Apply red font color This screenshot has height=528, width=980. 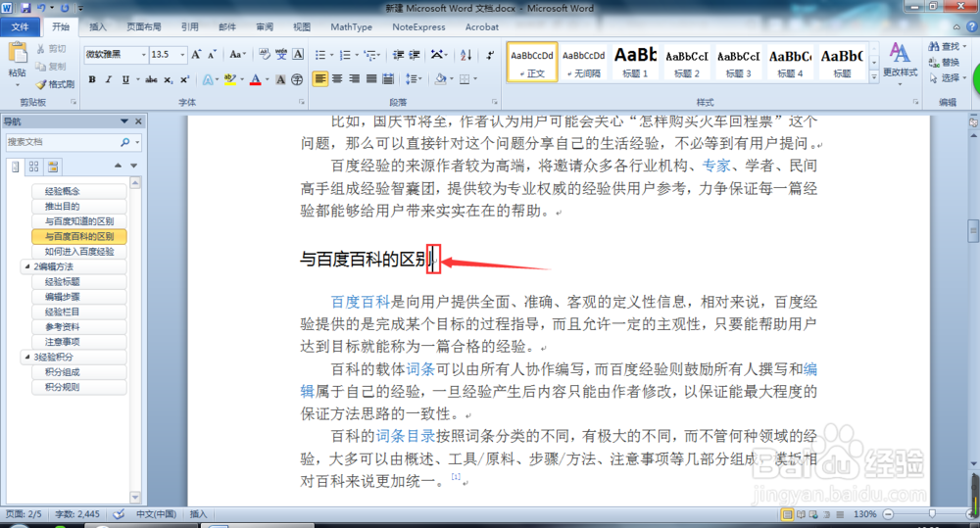pyautogui.click(x=255, y=79)
